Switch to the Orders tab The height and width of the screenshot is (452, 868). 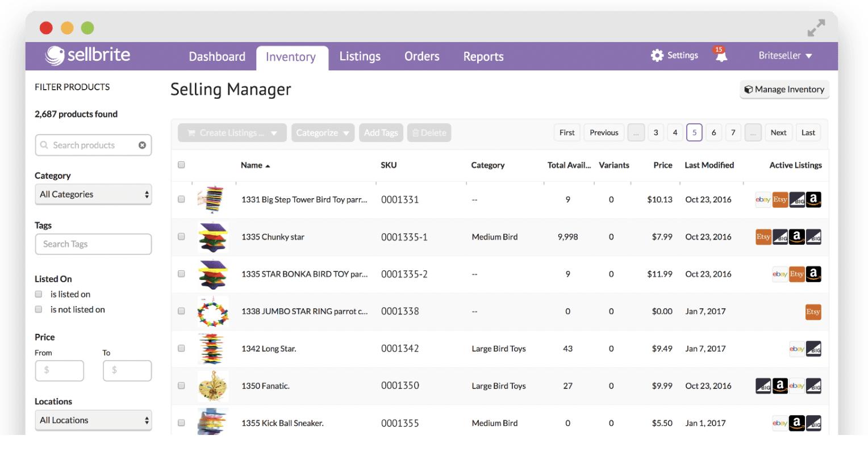pyautogui.click(x=422, y=56)
